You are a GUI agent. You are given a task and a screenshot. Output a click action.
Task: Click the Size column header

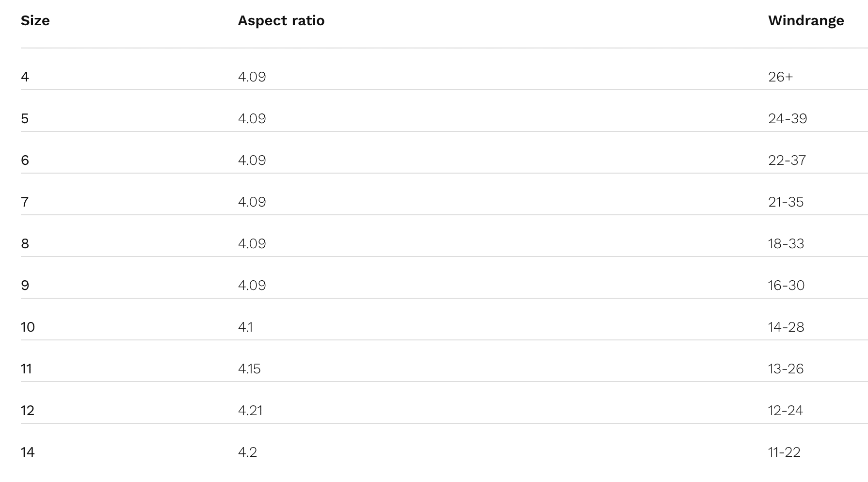click(35, 21)
